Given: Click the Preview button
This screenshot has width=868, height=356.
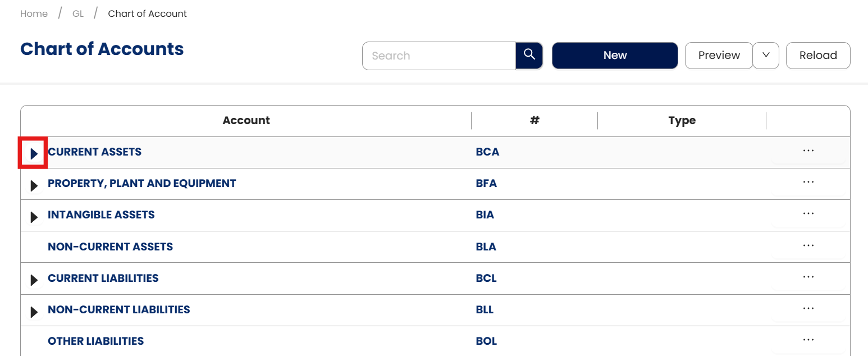Looking at the screenshot, I should coord(719,55).
